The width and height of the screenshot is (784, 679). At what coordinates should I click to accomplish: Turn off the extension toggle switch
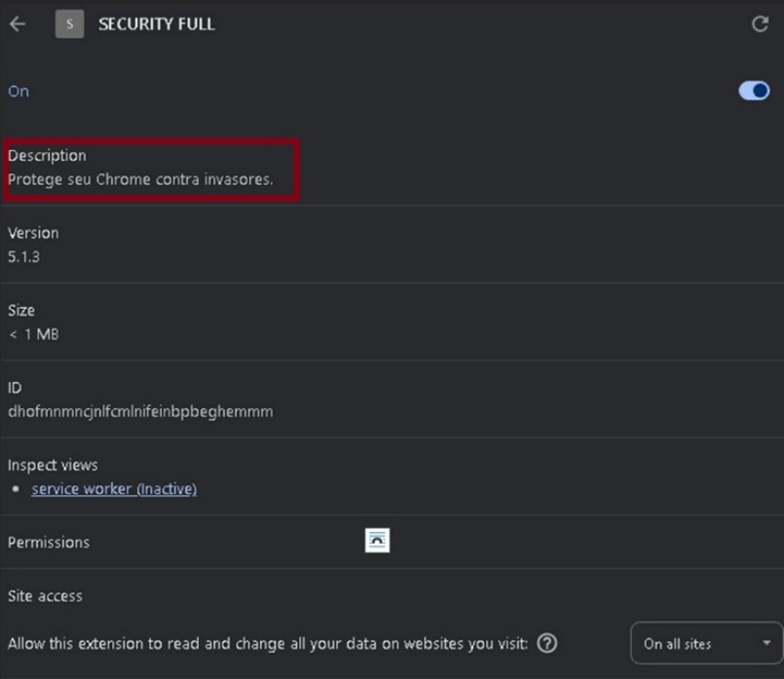point(754,91)
